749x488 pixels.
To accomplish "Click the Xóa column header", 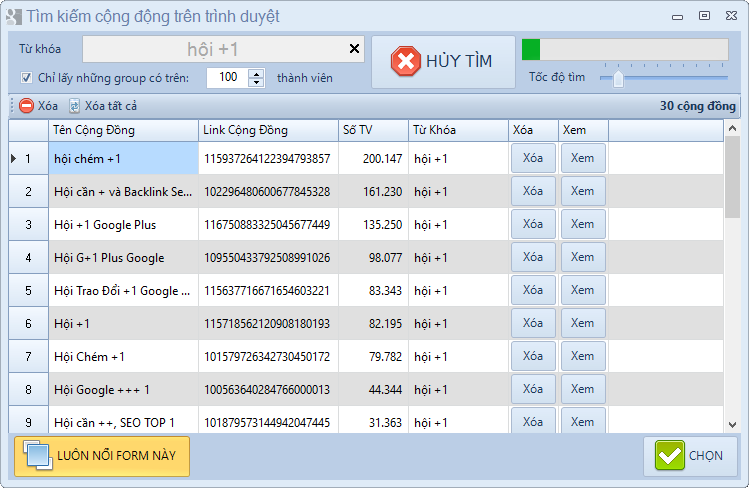I will 533,130.
